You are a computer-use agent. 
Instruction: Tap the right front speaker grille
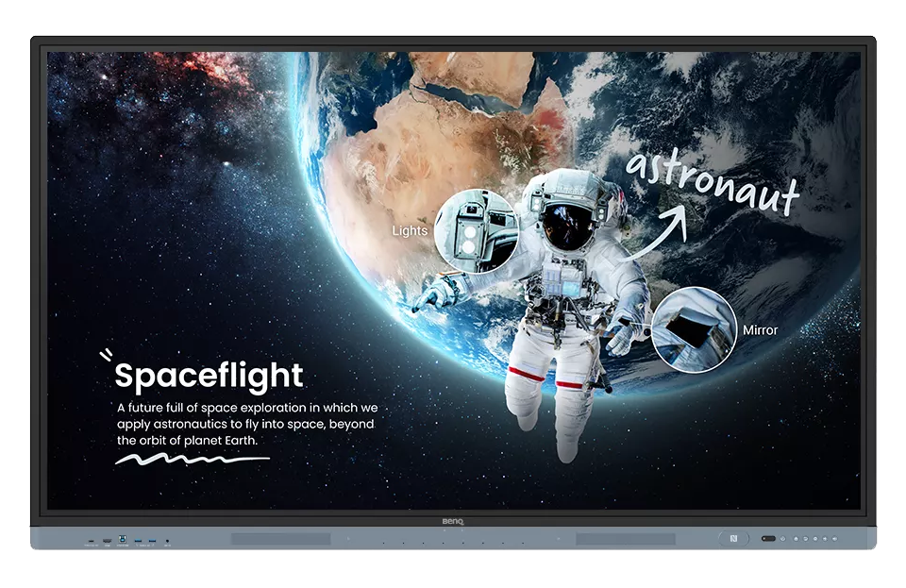tap(626, 539)
